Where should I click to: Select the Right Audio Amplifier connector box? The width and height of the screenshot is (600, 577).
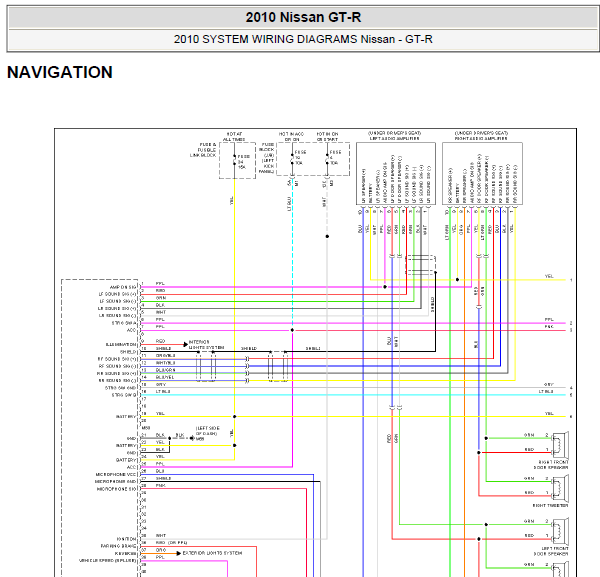point(482,174)
